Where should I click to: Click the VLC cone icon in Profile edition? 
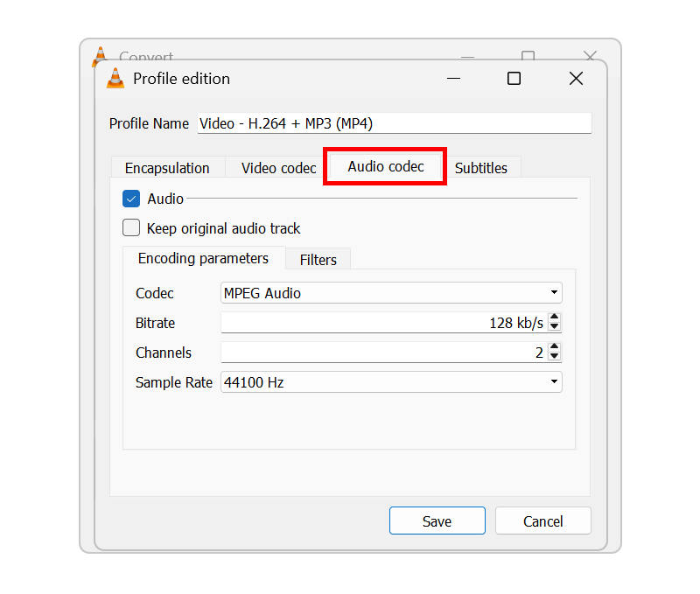(115, 78)
